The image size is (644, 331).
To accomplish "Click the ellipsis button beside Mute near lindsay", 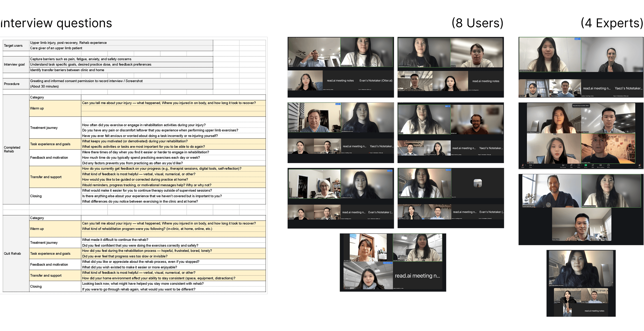I will [x=579, y=39].
